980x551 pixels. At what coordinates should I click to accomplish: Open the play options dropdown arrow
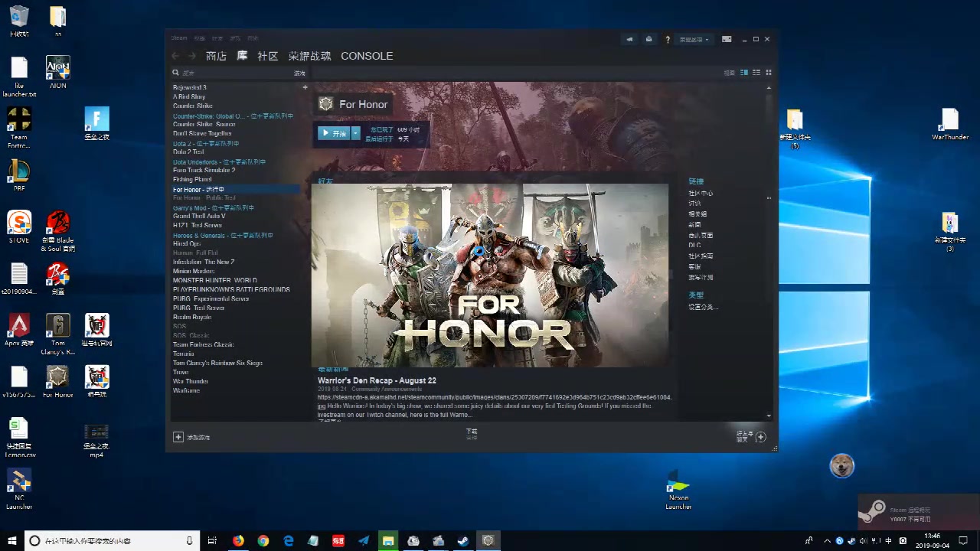click(355, 133)
